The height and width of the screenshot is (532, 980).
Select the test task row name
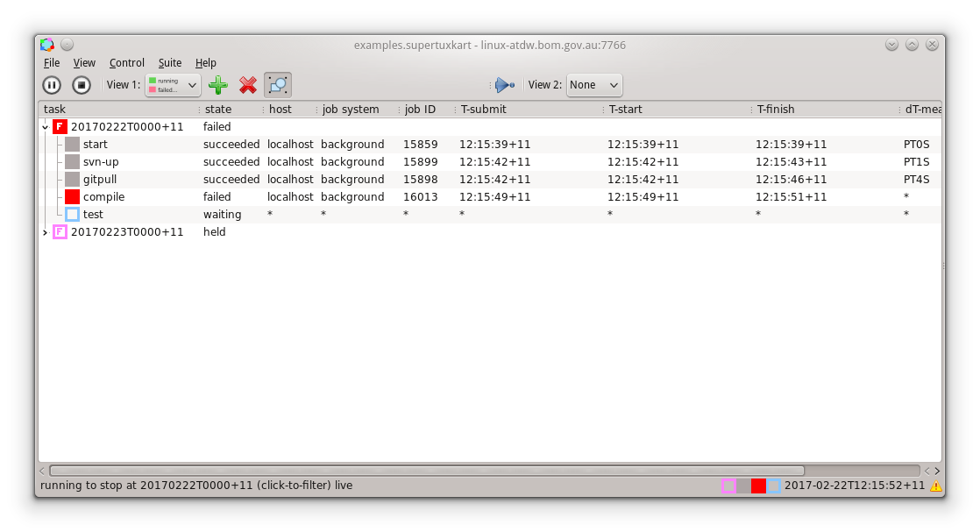pyautogui.click(x=93, y=215)
